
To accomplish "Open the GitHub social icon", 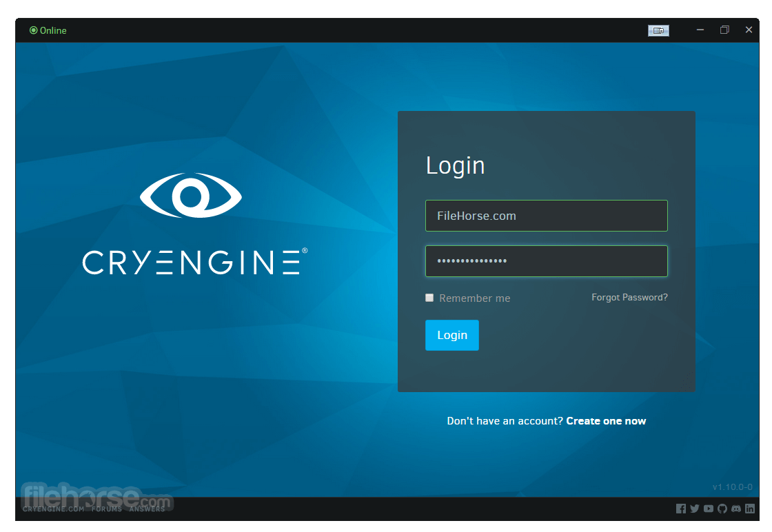I will coord(722,509).
